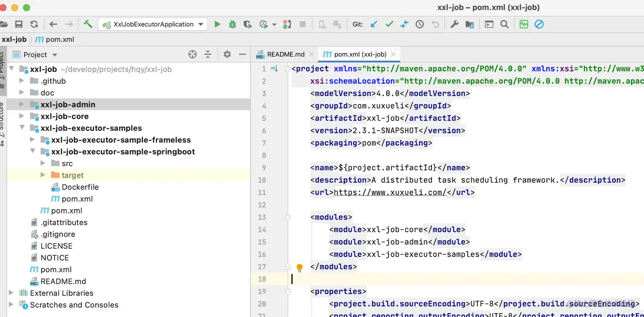Click the yellow lightbulb intention icon

click(x=299, y=268)
